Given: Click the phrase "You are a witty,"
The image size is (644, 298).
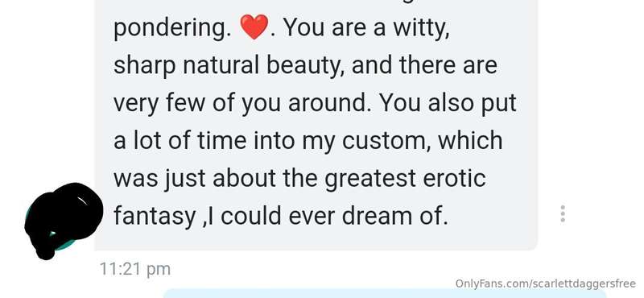Looking at the screenshot, I should (366, 28).
